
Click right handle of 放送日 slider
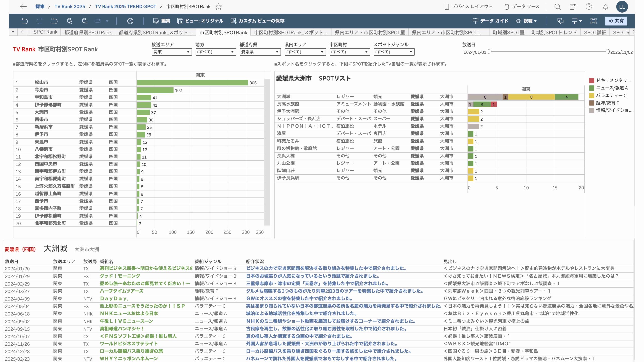pos(607,52)
